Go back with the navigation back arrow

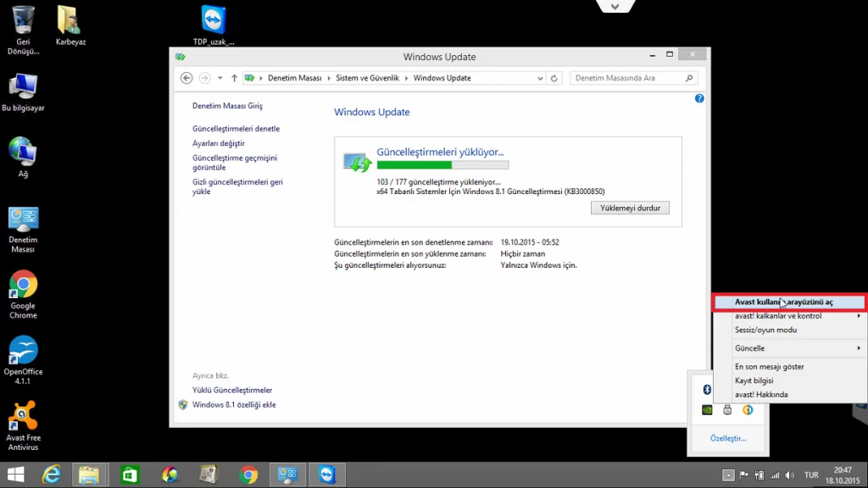coord(186,78)
